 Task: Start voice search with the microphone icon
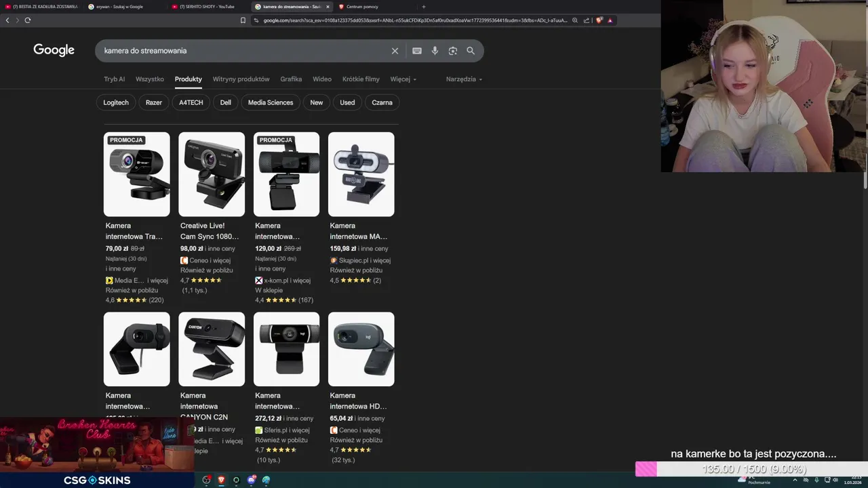tap(435, 51)
